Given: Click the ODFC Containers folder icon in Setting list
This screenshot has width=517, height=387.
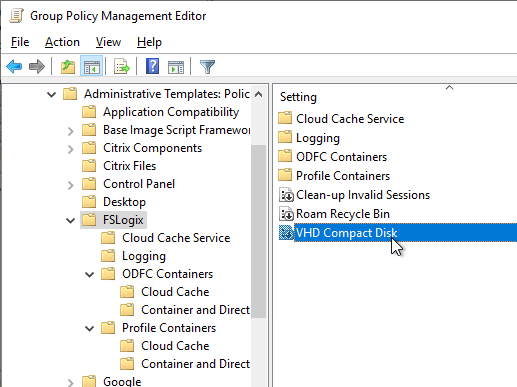Looking at the screenshot, I should (x=285, y=156).
